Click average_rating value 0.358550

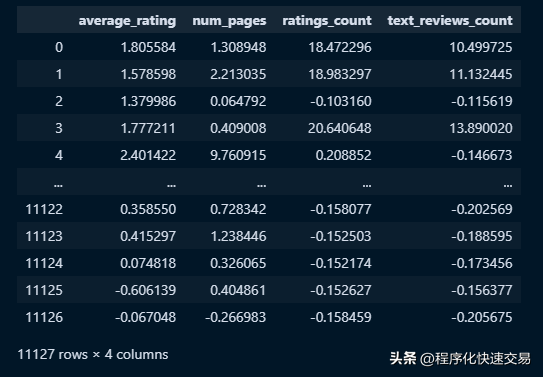point(148,209)
